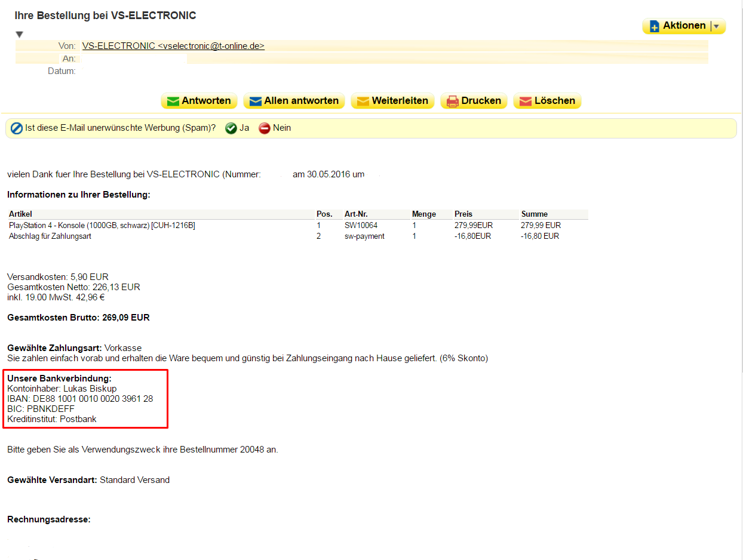Viewport: 743px width, 560px height.
Task: Click article number sw-payment
Action: click(x=364, y=236)
